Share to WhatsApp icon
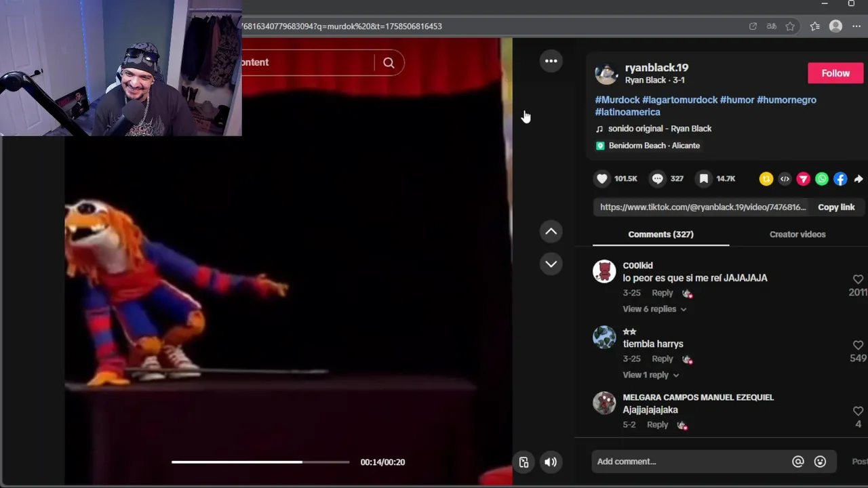Screen dimensions: 868x488 coord(822,179)
